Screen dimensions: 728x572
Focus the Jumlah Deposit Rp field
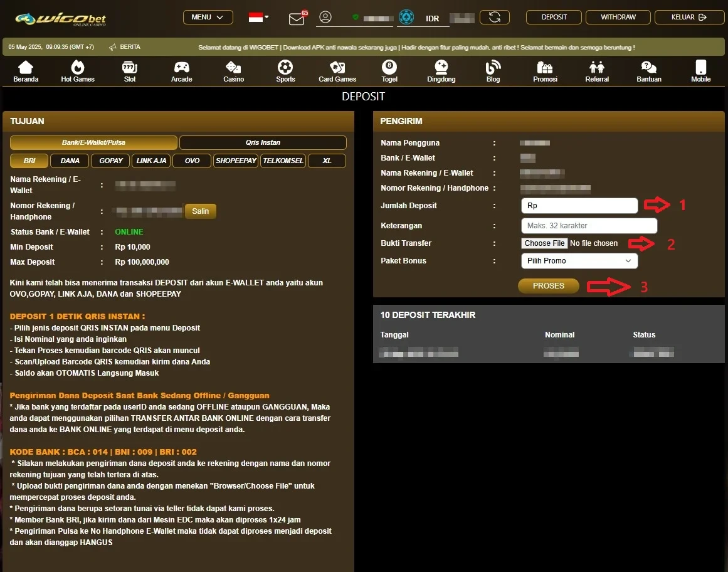[579, 206]
